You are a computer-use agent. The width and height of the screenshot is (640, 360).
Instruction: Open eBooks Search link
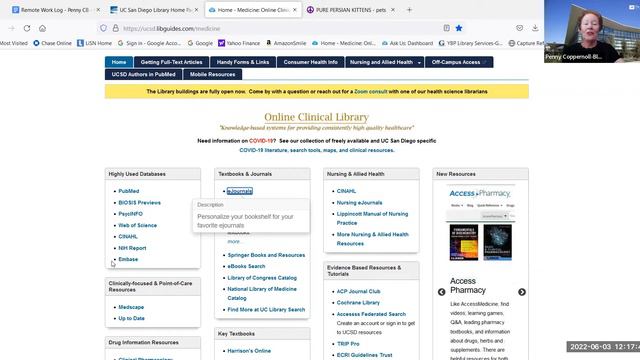click(x=246, y=266)
